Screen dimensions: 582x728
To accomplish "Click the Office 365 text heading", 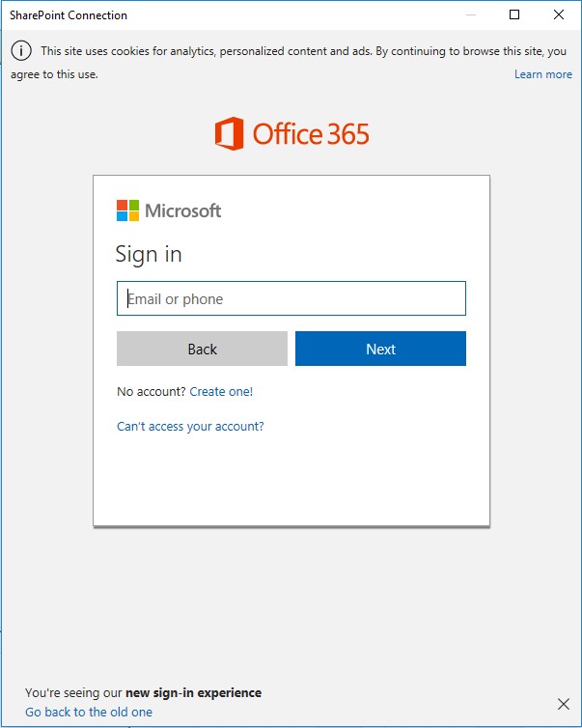I will point(311,134).
